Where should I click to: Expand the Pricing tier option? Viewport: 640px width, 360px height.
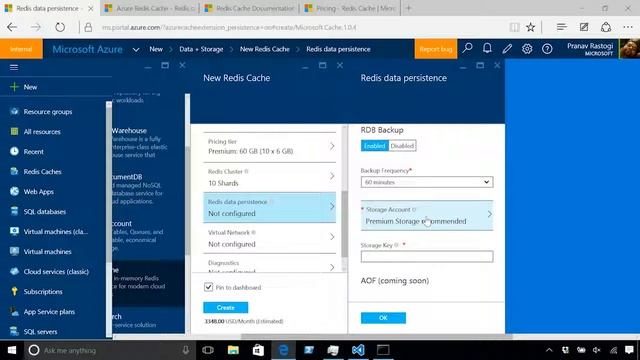point(269,147)
